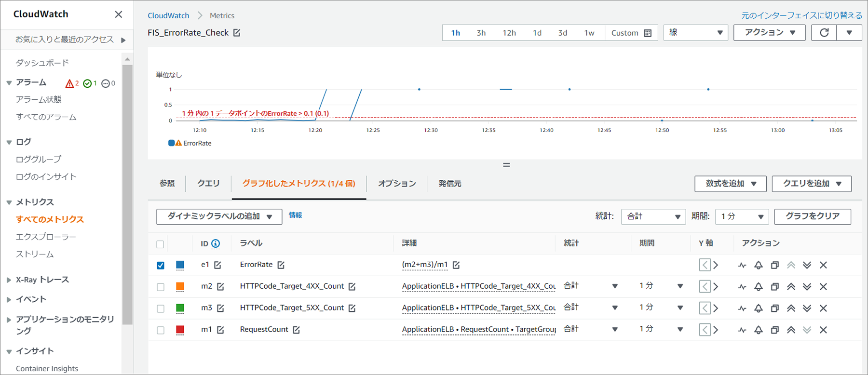
Task: Check the m3 HTTPCode_Target_5XX_Count checkbox
Action: pyautogui.click(x=160, y=308)
